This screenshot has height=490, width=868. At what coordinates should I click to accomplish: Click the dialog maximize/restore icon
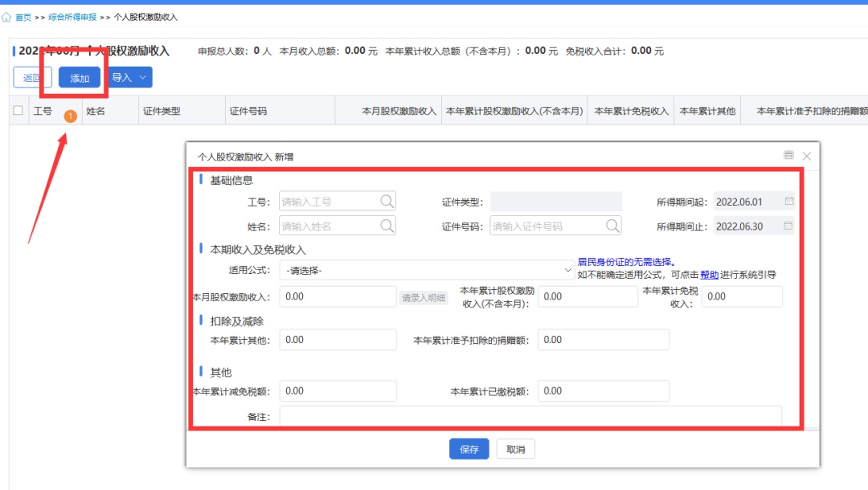(788, 156)
